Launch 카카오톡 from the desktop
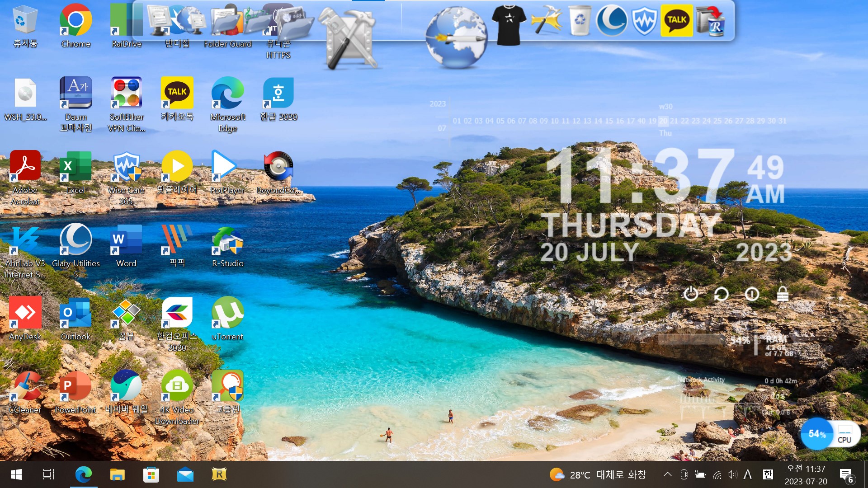Viewport: 868px width, 488px height. (177, 99)
